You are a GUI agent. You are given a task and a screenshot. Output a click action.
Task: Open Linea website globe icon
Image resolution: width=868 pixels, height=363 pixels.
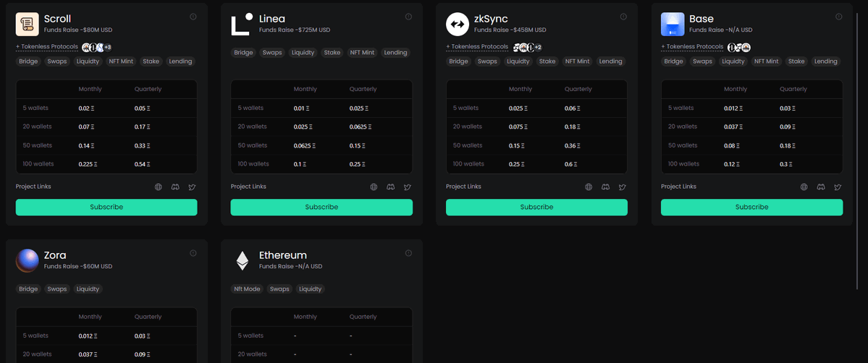tap(374, 187)
